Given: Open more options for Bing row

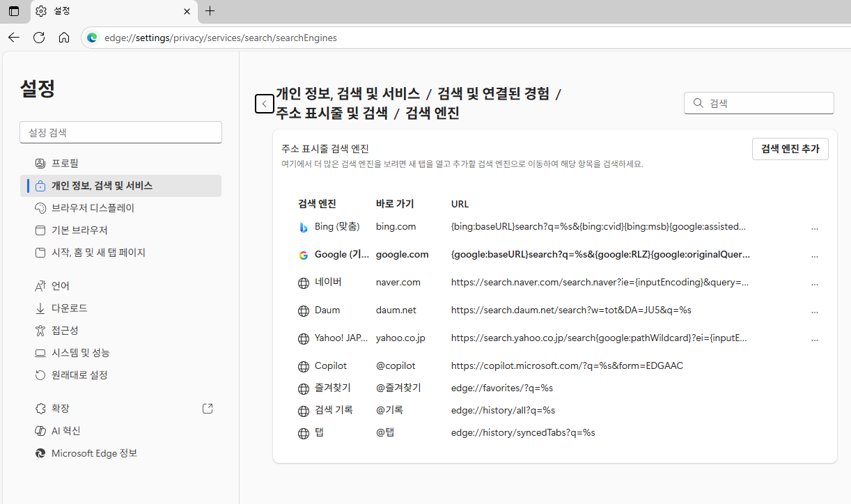Looking at the screenshot, I should click(815, 228).
